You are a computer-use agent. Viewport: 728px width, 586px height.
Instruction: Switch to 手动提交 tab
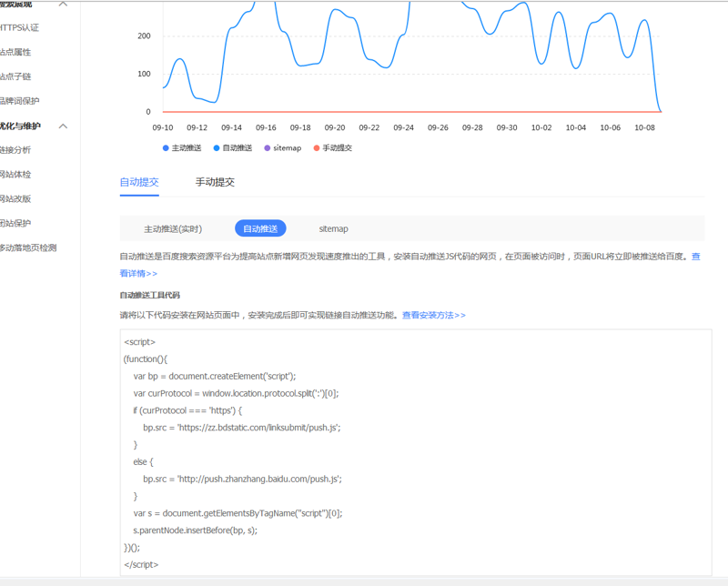click(x=215, y=182)
